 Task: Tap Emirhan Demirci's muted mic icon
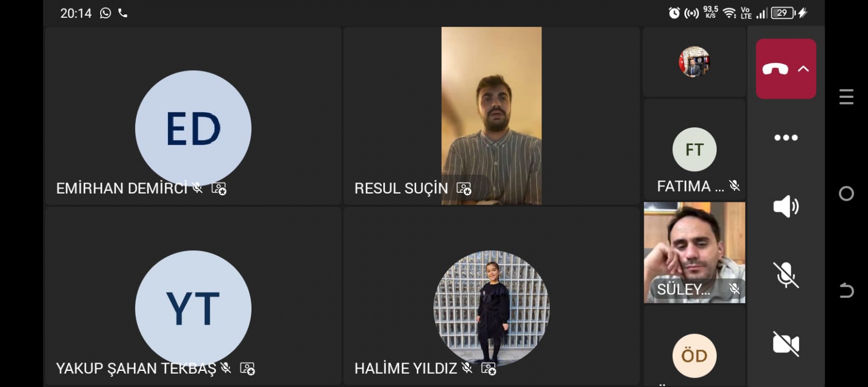coord(197,188)
